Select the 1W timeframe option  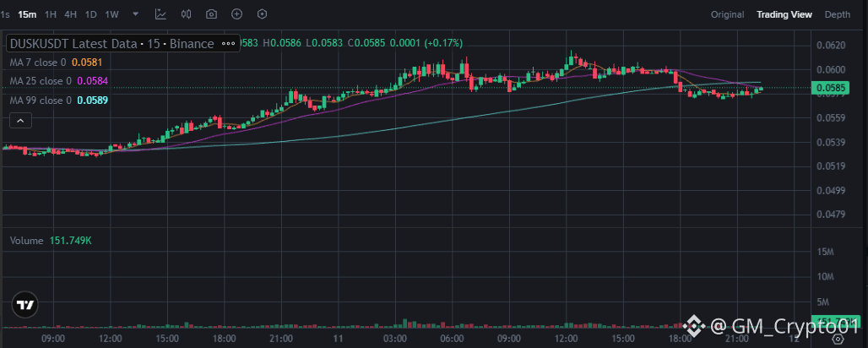tap(112, 14)
